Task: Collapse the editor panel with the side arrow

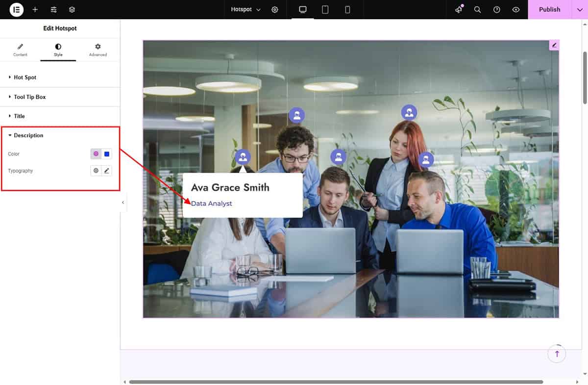Action: (x=123, y=202)
